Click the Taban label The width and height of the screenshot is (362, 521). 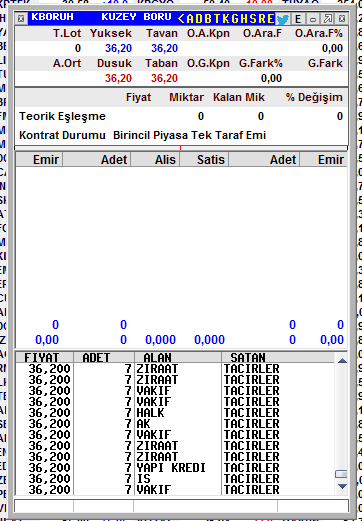click(161, 63)
